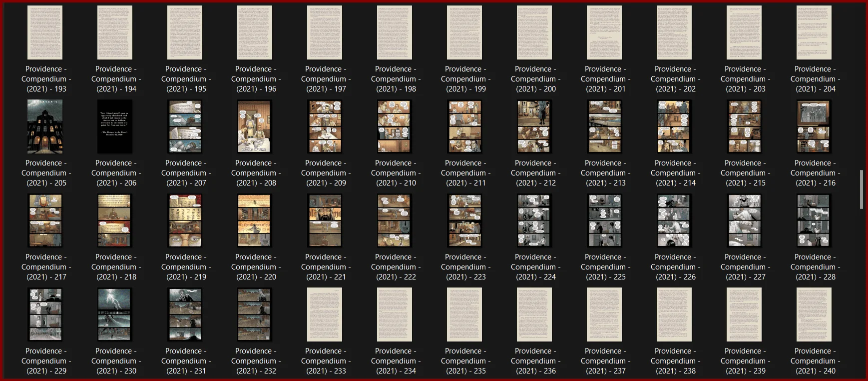Select label 'Providence - Compendium (2021) - 228'

click(x=815, y=267)
